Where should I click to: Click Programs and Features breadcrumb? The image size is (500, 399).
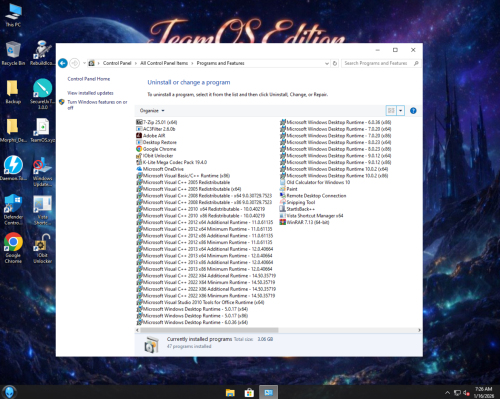220,63
